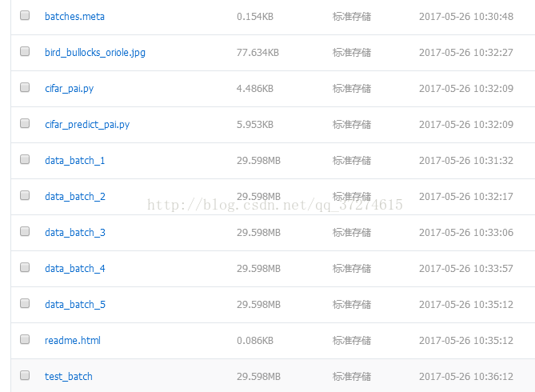Click the timestamp 2017-05-26 10:30:48
The height and width of the screenshot is (392, 535).
[466, 16]
